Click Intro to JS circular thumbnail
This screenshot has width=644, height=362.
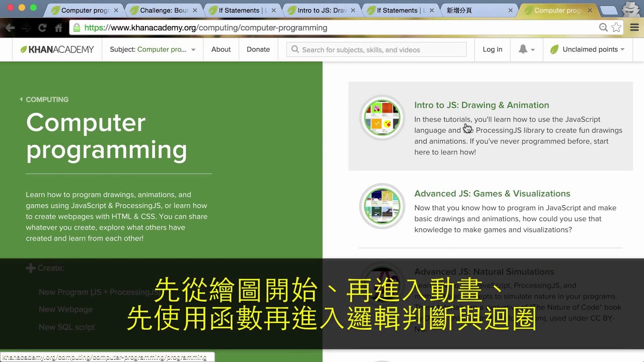382,118
